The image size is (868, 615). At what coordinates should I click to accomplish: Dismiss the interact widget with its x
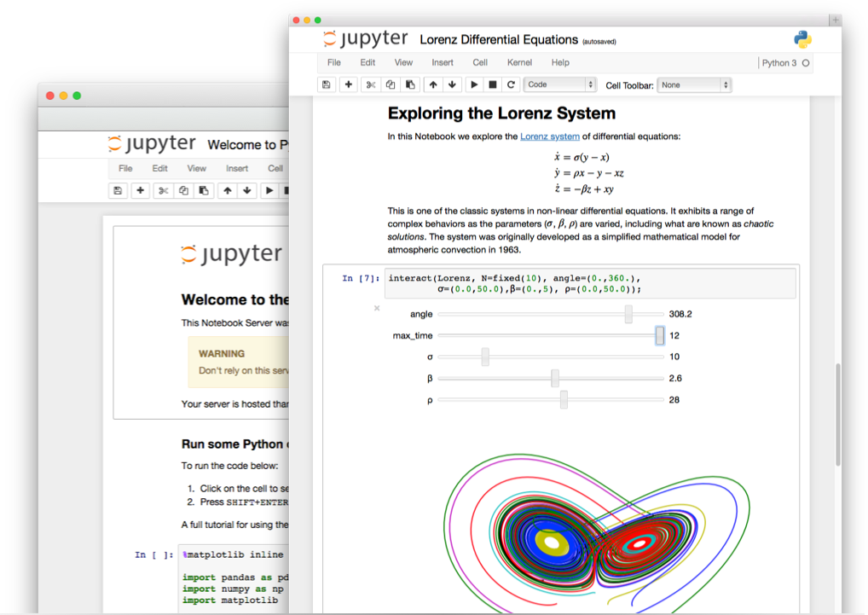[x=376, y=309]
